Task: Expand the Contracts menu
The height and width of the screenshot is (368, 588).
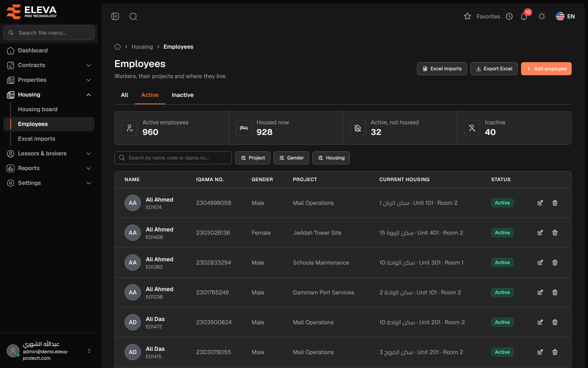Action: pyautogui.click(x=49, y=65)
